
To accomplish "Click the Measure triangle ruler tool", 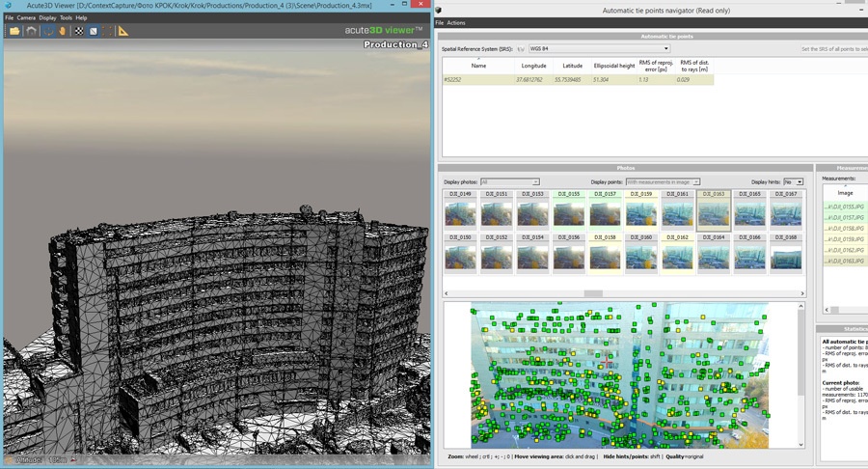I will pyautogui.click(x=123, y=31).
